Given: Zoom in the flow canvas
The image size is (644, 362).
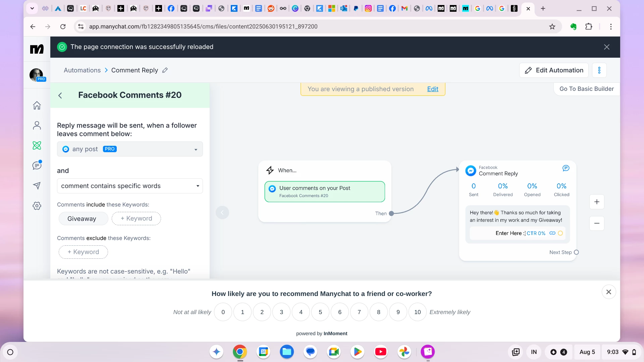Looking at the screenshot, I should tap(597, 202).
